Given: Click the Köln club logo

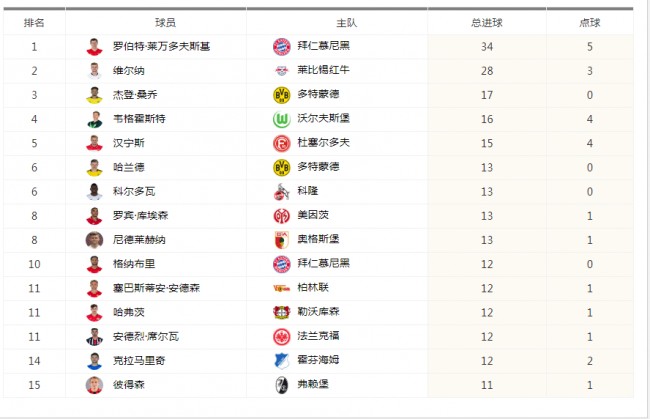Looking at the screenshot, I should 281,191.
